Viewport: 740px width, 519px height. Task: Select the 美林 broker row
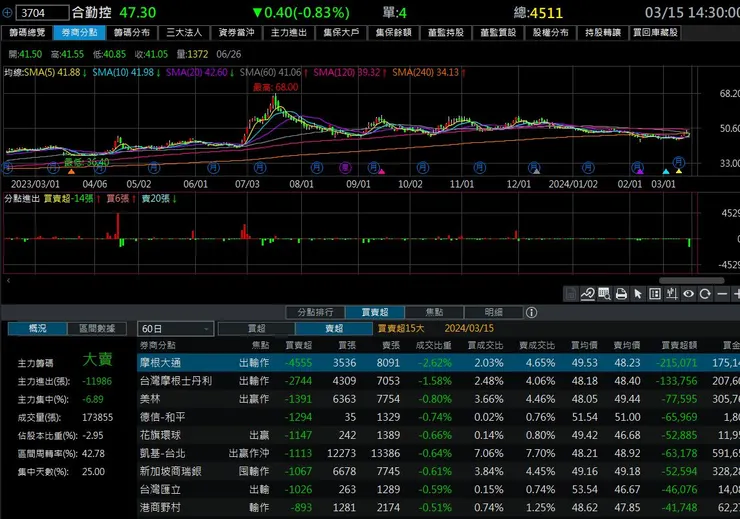(438, 399)
